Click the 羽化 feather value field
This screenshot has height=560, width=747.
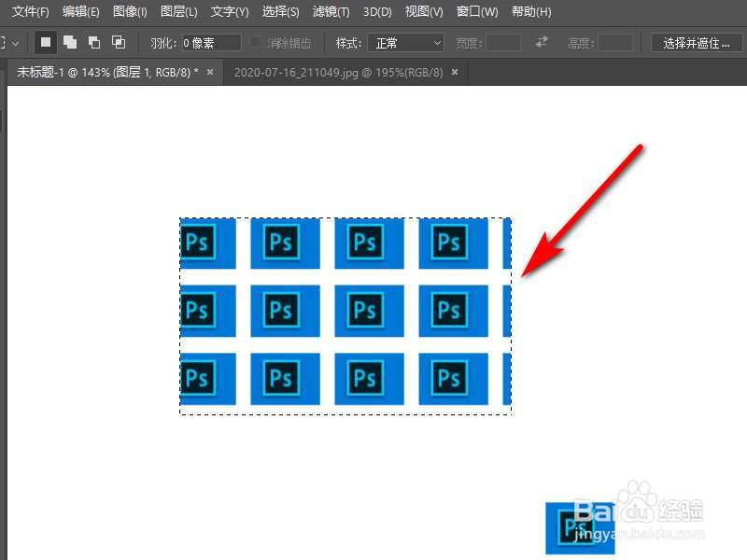pos(212,43)
